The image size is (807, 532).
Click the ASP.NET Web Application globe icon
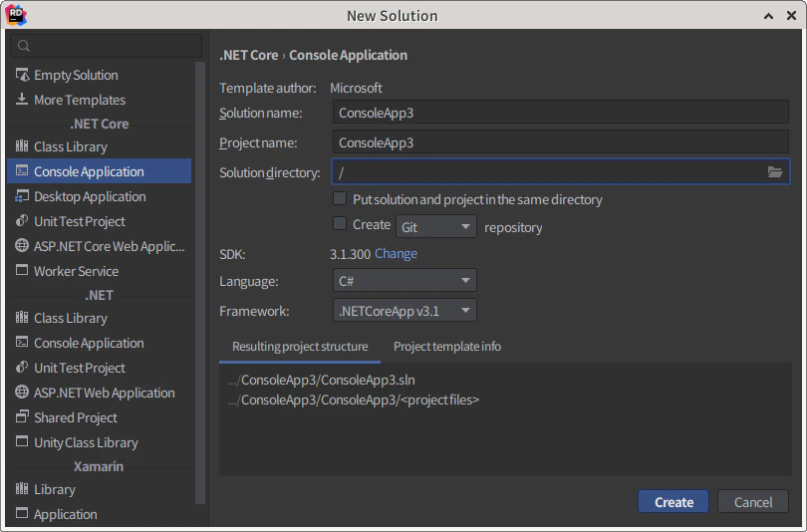tap(22, 393)
